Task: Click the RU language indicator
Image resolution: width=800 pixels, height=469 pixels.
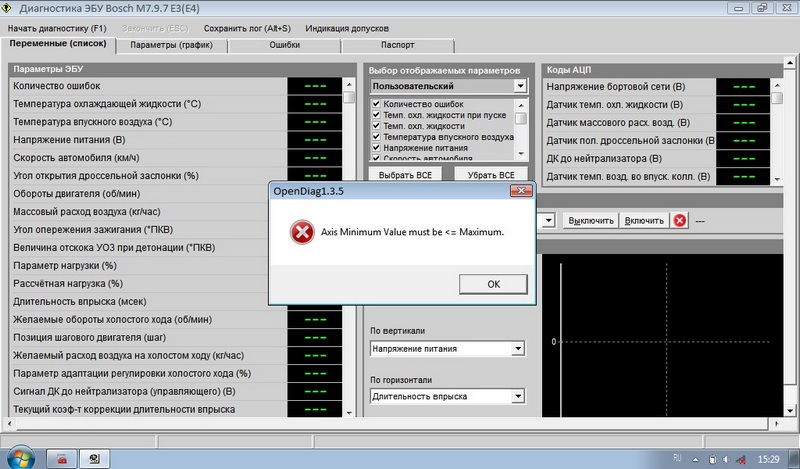Action: click(x=677, y=458)
